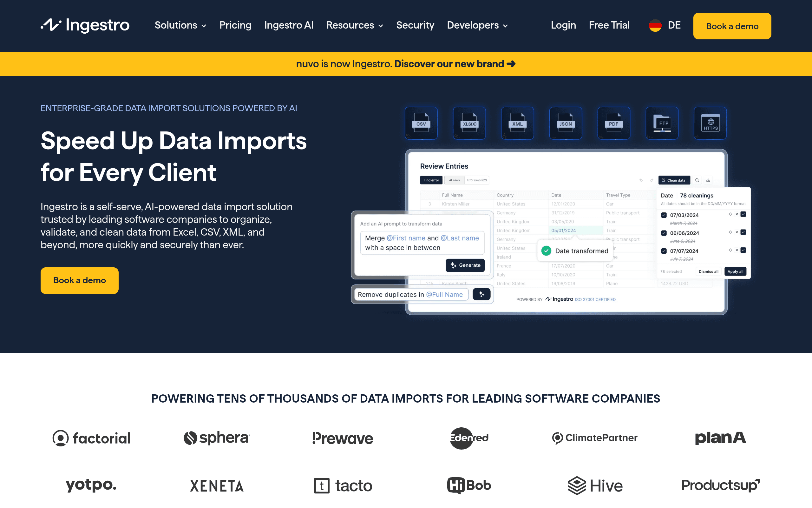Click Book a demo below the hero paragraph

[x=80, y=281]
